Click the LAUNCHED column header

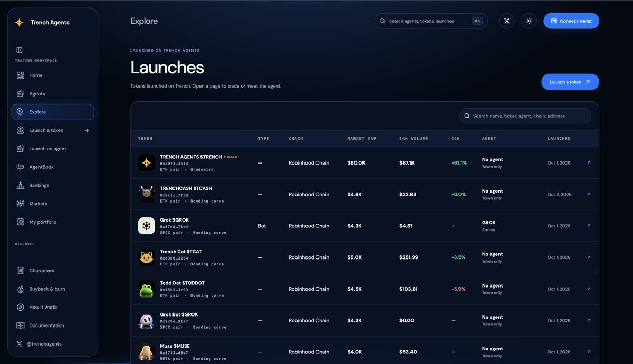[x=559, y=139]
